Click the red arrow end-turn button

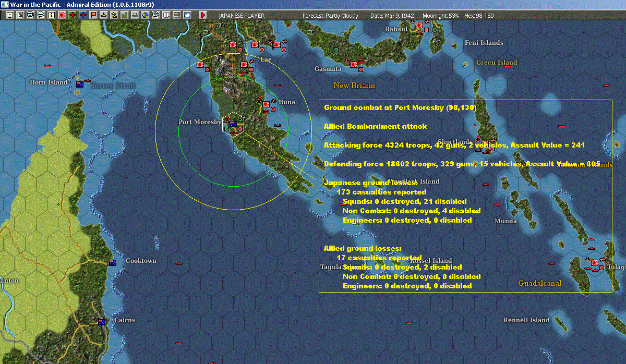203,15
